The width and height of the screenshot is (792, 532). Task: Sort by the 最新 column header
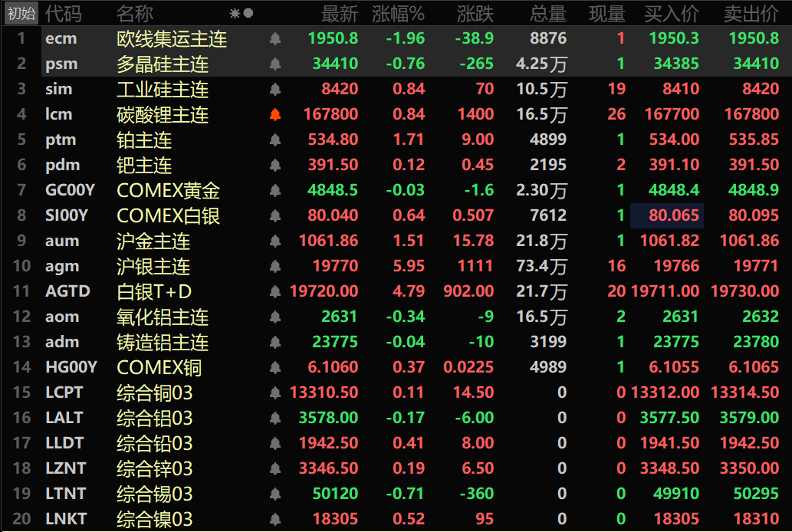click(x=340, y=14)
